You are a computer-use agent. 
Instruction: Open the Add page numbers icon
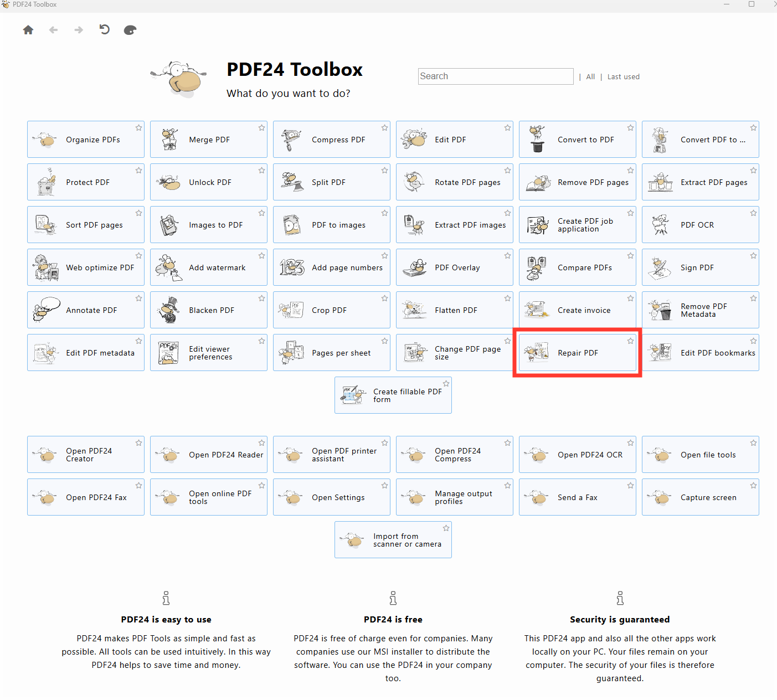click(291, 267)
